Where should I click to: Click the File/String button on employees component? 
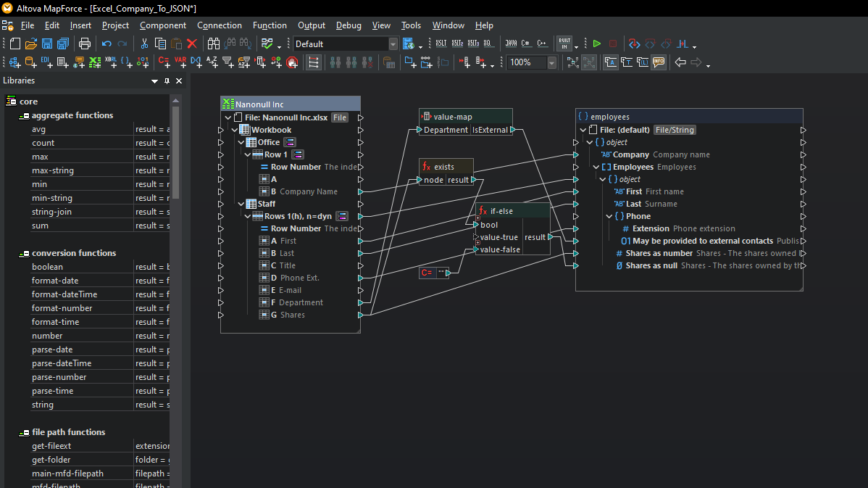(x=675, y=131)
